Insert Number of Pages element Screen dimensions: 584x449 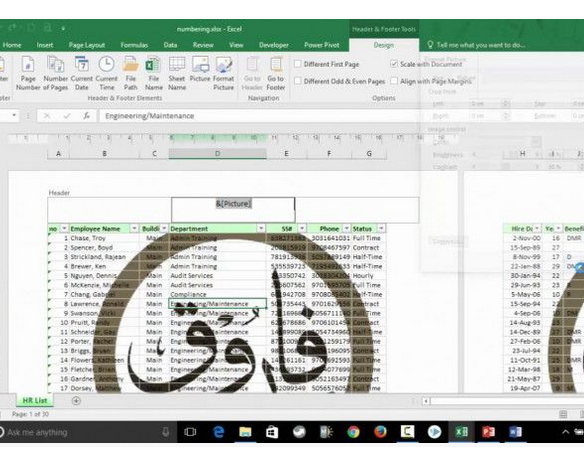[55, 73]
